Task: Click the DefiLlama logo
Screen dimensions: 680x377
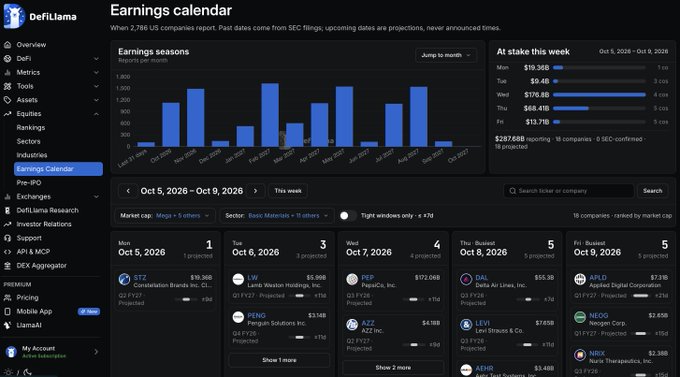Action: (x=40, y=16)
